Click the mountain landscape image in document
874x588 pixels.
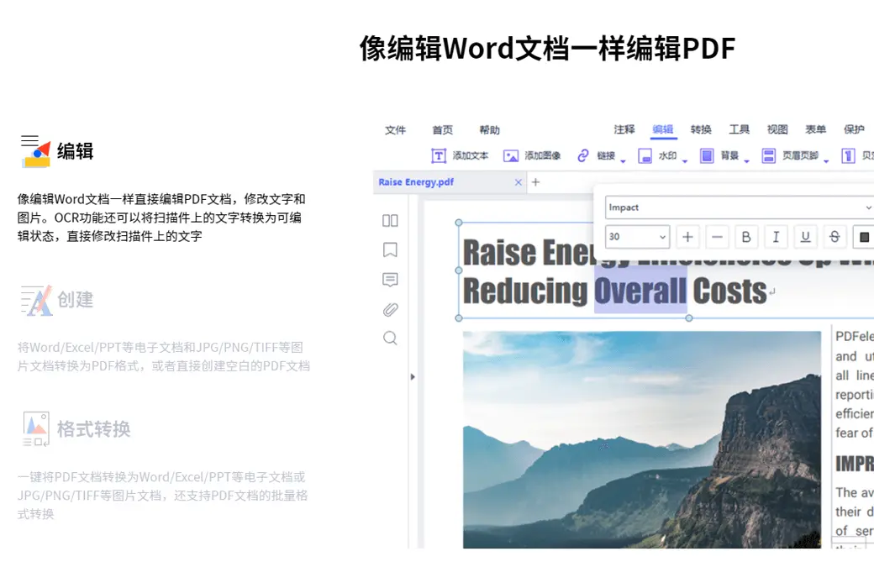(x=641, y=440)
